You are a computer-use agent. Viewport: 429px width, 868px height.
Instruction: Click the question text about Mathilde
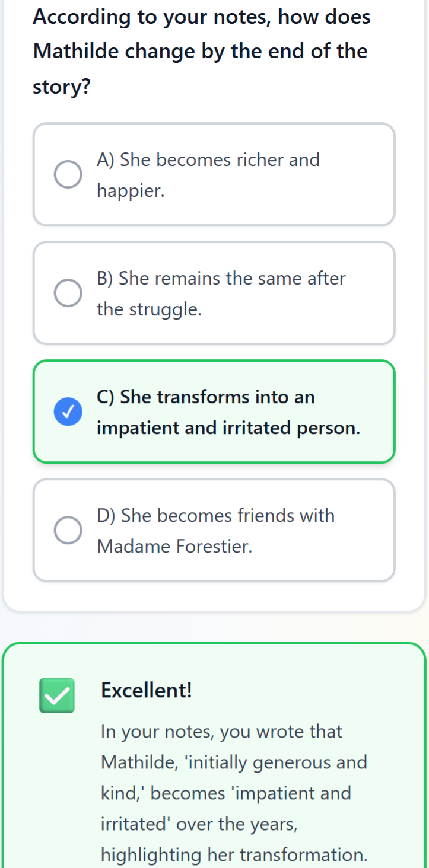tap(201, 51)
